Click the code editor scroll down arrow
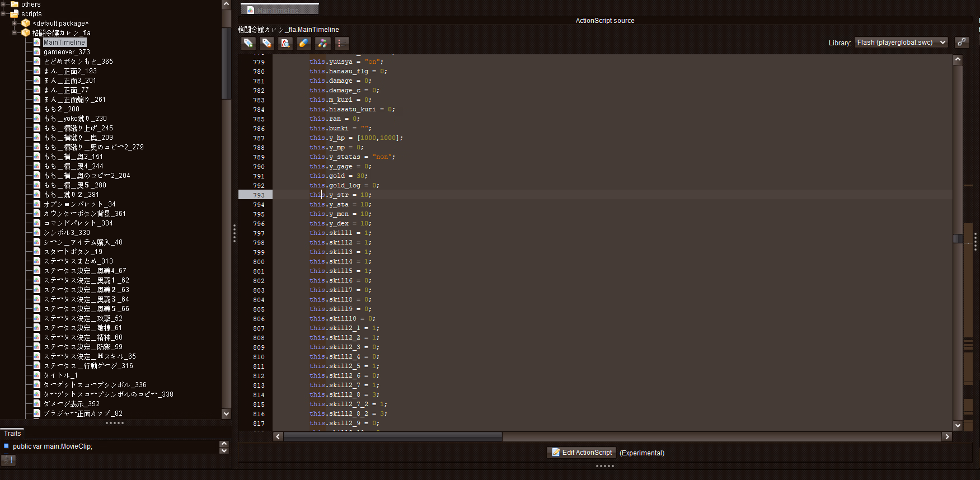This screenshot has height=480, width=980. (958, 426)
